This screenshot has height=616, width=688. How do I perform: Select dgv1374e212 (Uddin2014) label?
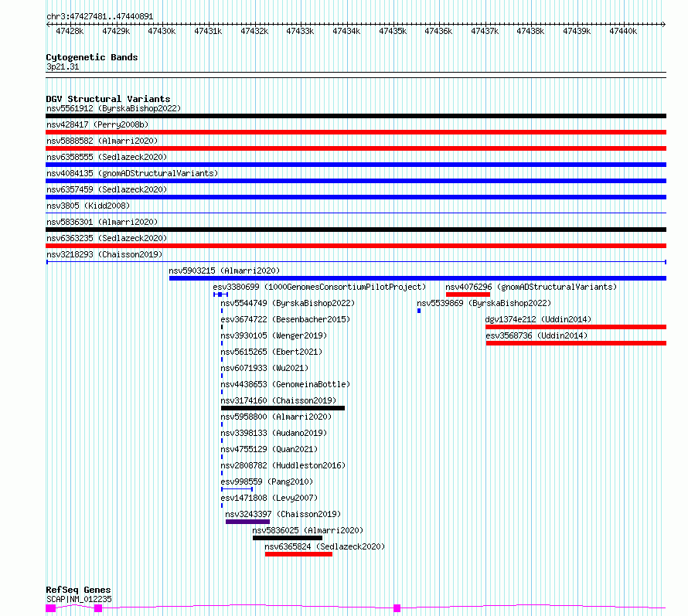[x=538, y=319]
